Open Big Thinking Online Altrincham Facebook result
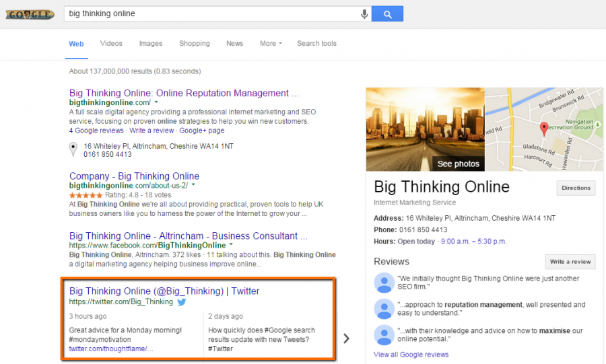Screen dimensions: 606x364 (x=189, y=236)
